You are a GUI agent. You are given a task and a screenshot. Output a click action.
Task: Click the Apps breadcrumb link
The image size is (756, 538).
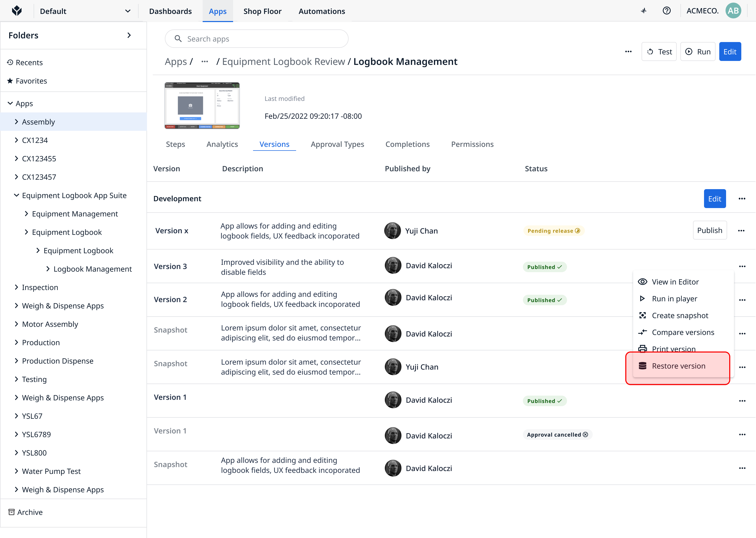pyautogui.click(x=176, y=62)
